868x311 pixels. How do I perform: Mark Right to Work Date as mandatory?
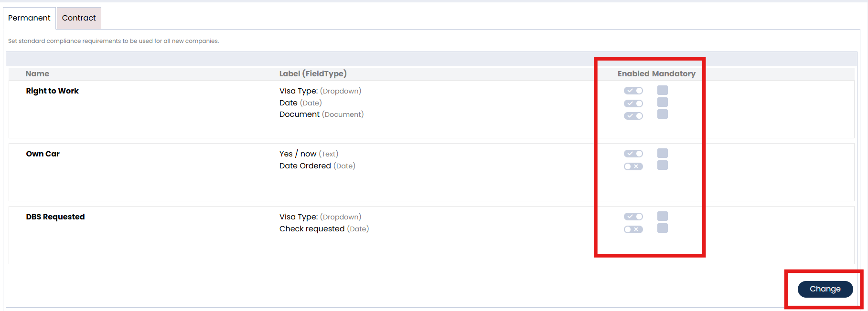[663, 102]
